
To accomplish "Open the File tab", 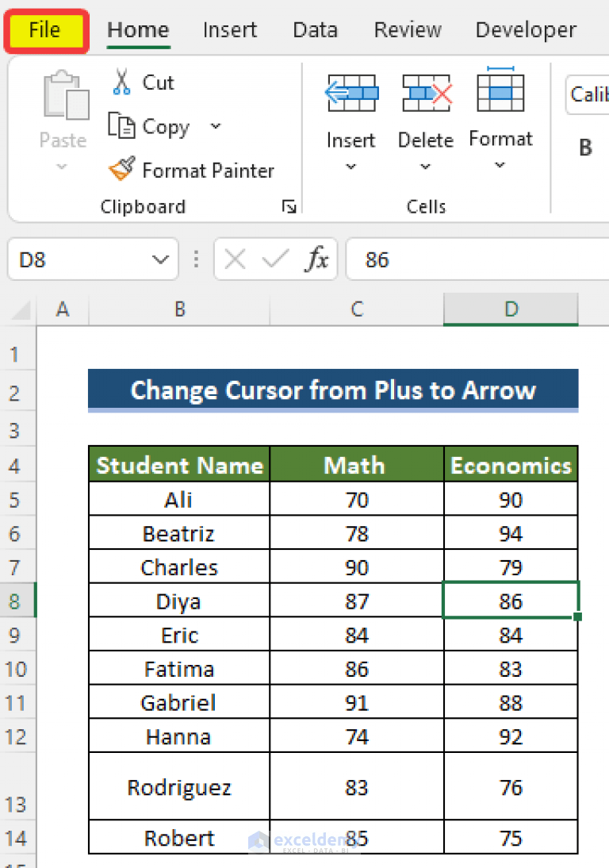I will click(45, 31).
